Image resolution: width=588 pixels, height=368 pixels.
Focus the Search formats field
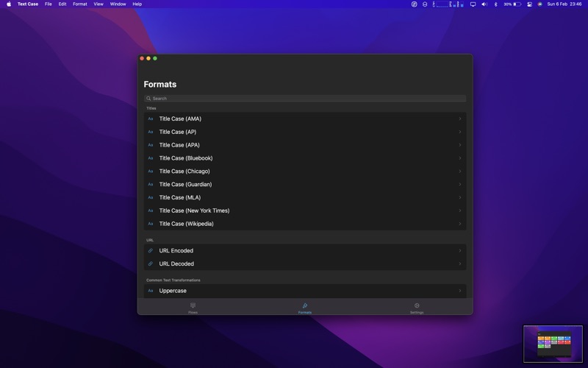pos(305,99)
